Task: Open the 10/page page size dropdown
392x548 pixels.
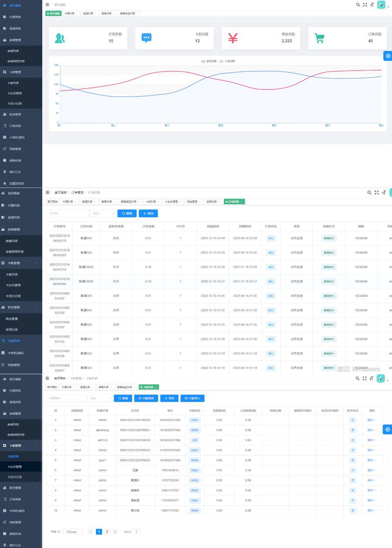Action: pos(73,531)
